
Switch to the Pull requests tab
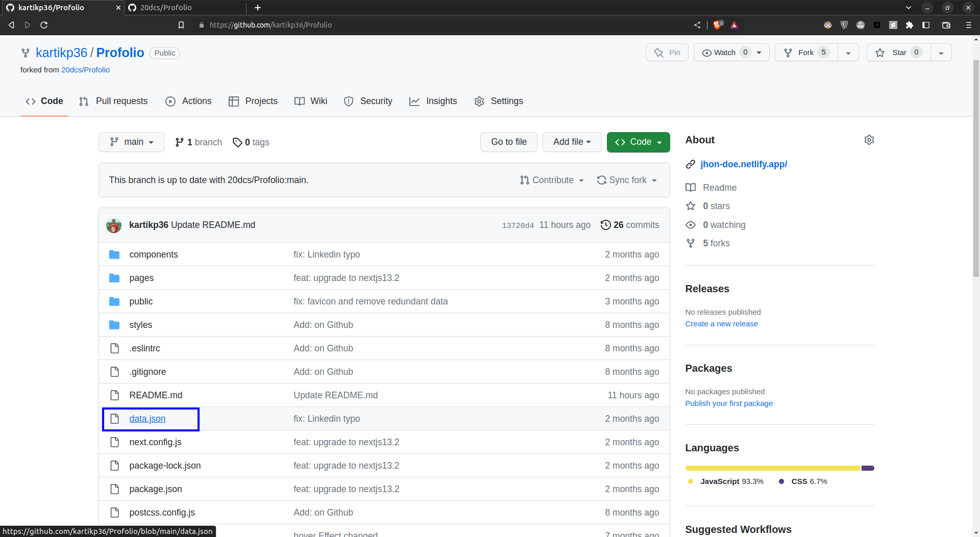click(x=113, y=101)
